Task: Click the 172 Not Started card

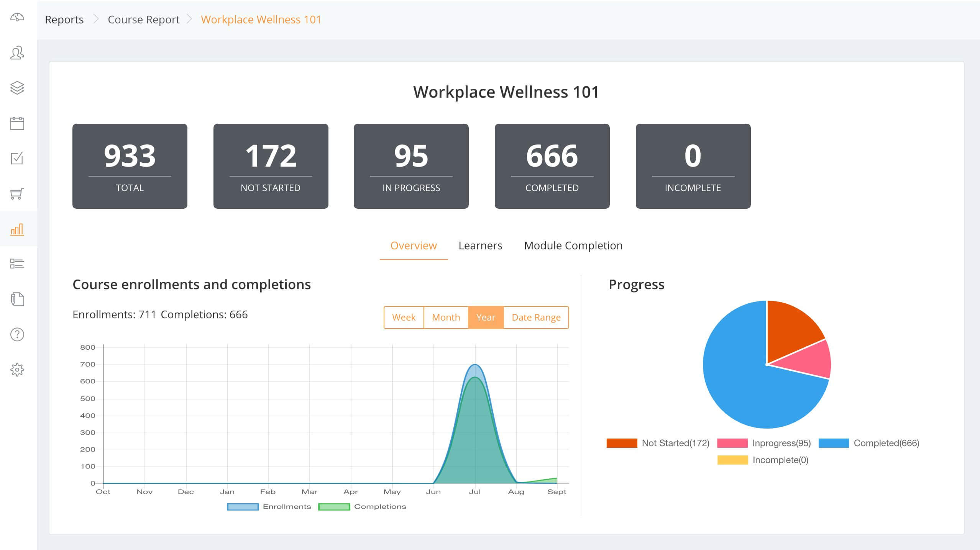Action: (271, 166)
